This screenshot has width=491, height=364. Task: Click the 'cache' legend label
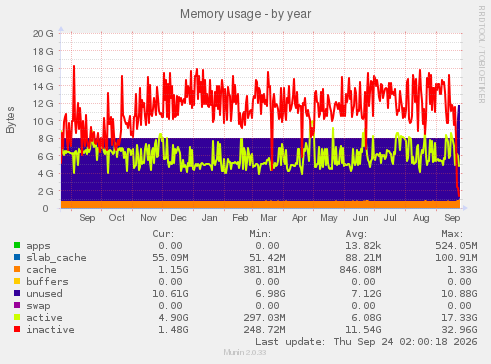click(41, 270)
